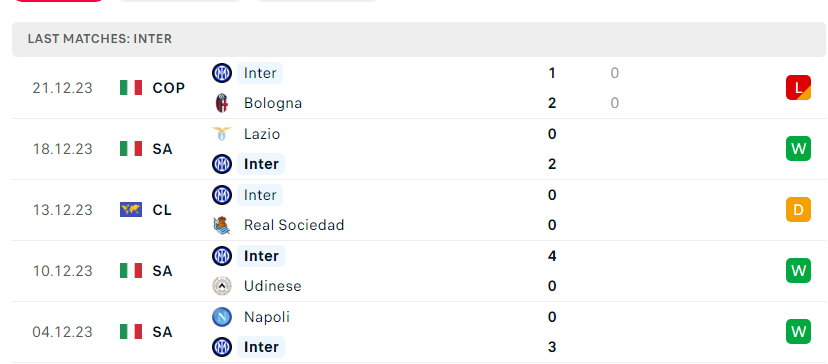Click W badge for Napoli match

pos(798,332)
